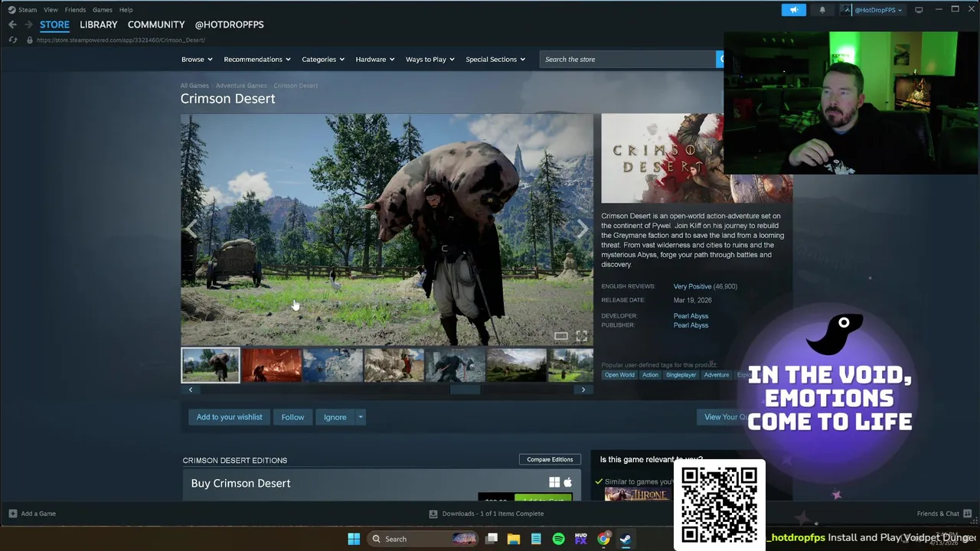
Task: Show next screenshot with right arrow overlay
Action: coord(582,227)
